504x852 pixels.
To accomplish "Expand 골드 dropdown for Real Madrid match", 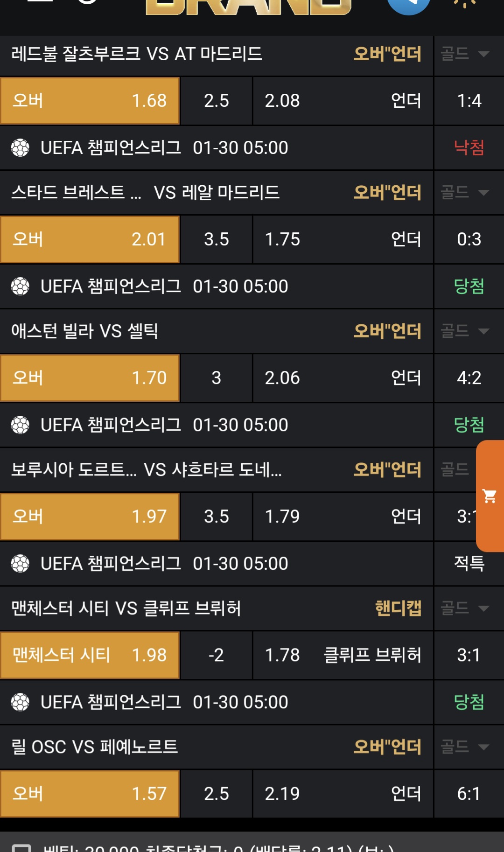I will tap(465, 193).
